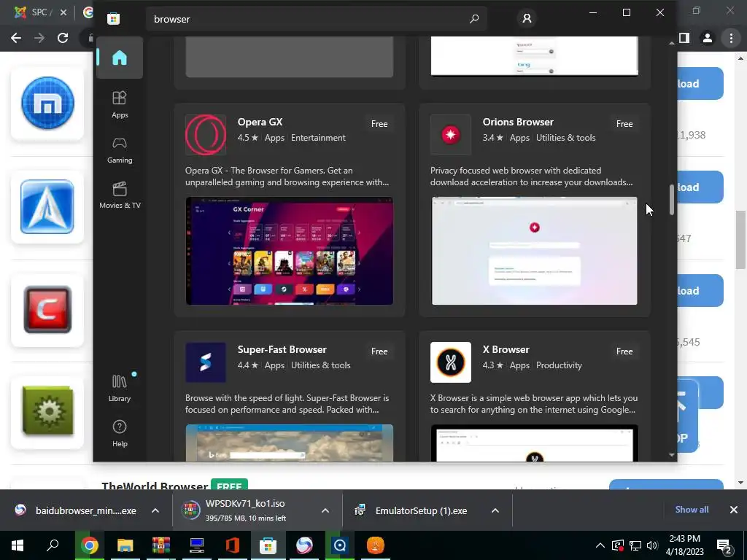
Task: Open File Explorer from taskbar
Action: pos(125,545)
